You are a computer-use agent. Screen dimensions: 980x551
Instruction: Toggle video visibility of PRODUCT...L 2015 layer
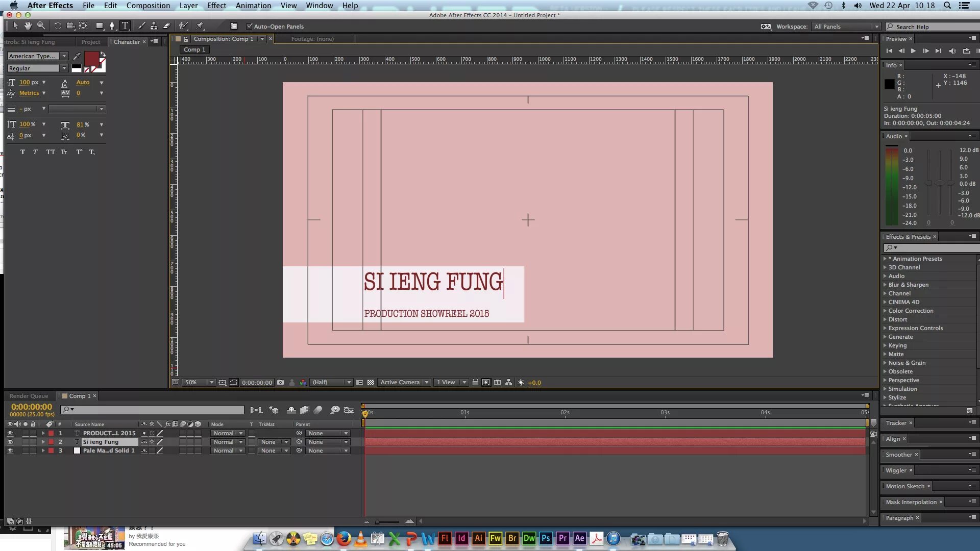coord(9,433)
